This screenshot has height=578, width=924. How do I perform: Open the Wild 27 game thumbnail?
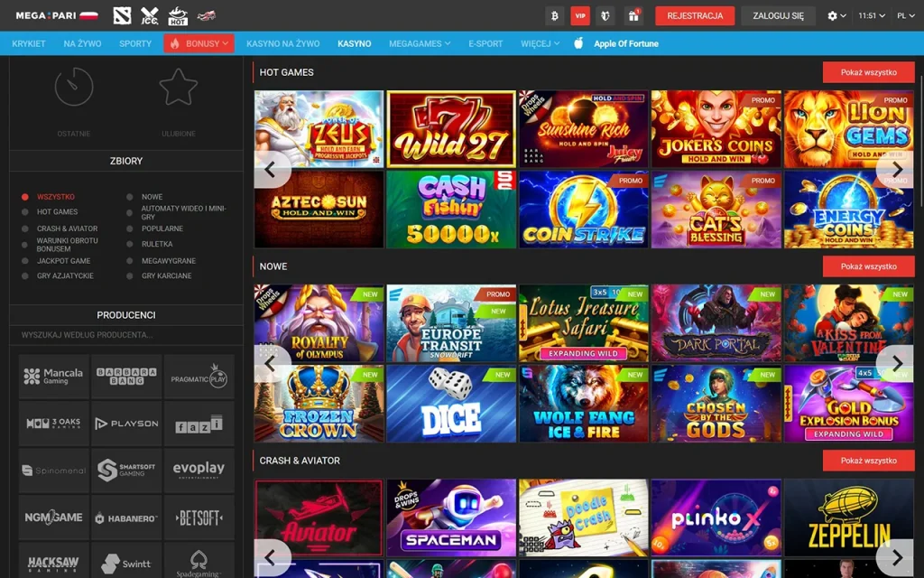(451, 128)
